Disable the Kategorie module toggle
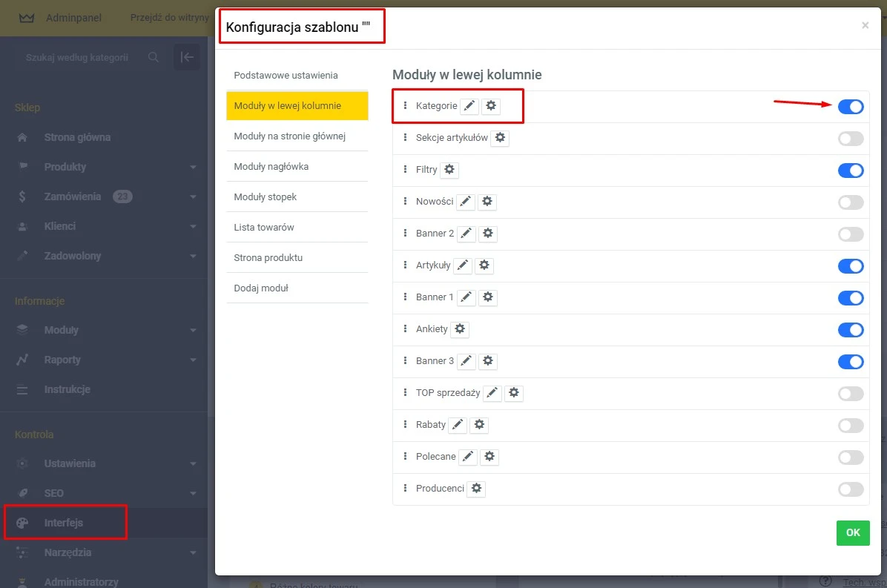Screen dimensions: 887x588 (851, 107)
